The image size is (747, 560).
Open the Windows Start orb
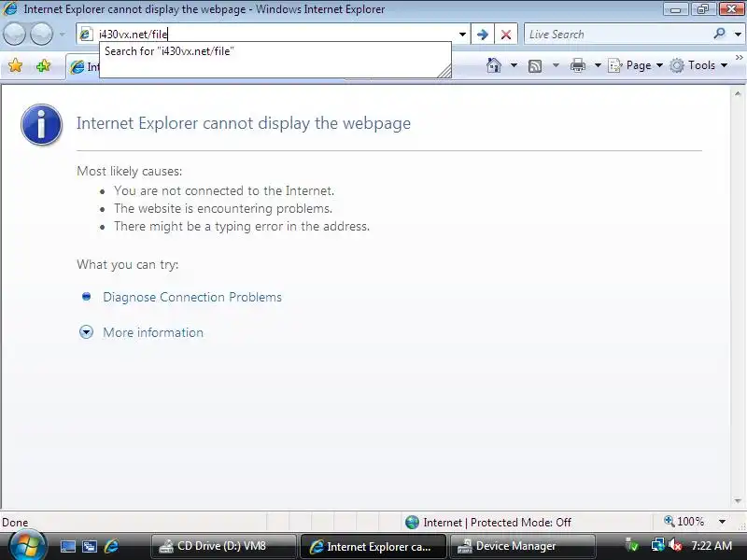coord(27,545)
